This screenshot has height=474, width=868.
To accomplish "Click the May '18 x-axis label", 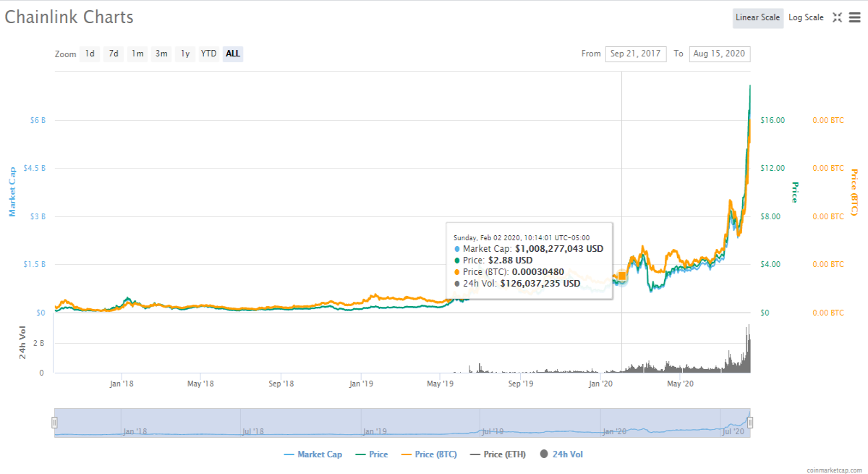I will pos(200,384).
